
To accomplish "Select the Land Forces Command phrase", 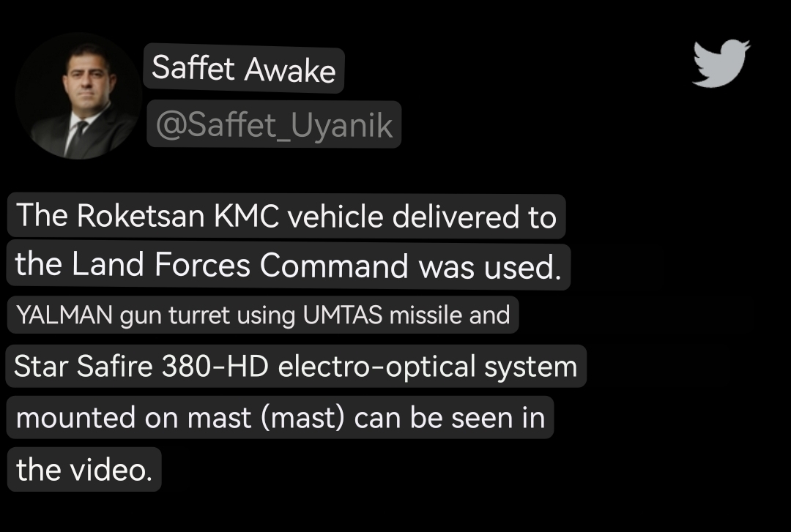I will click(x=239, y=266).
